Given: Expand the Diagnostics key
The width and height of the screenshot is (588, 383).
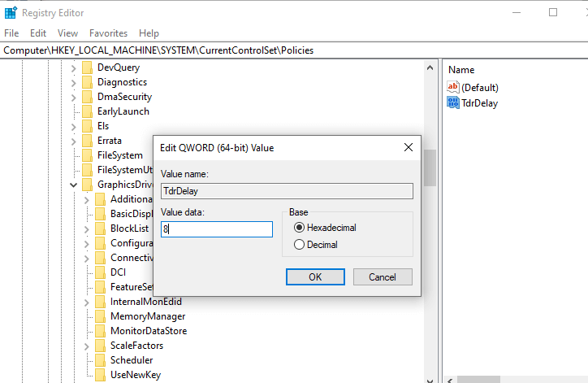Looking at the screenshot, I should [x=73, y=83].
